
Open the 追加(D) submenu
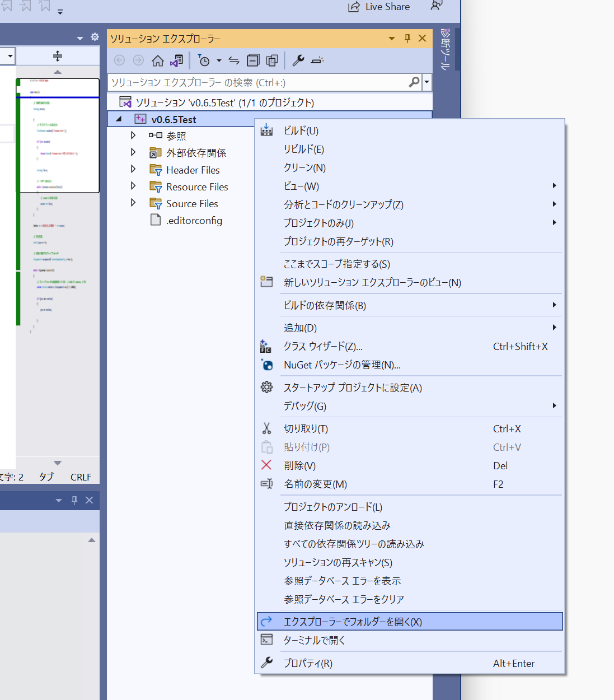coord(410,328)
